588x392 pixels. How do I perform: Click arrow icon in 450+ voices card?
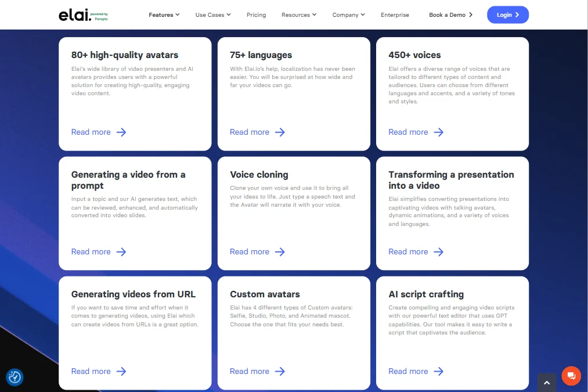438,132
